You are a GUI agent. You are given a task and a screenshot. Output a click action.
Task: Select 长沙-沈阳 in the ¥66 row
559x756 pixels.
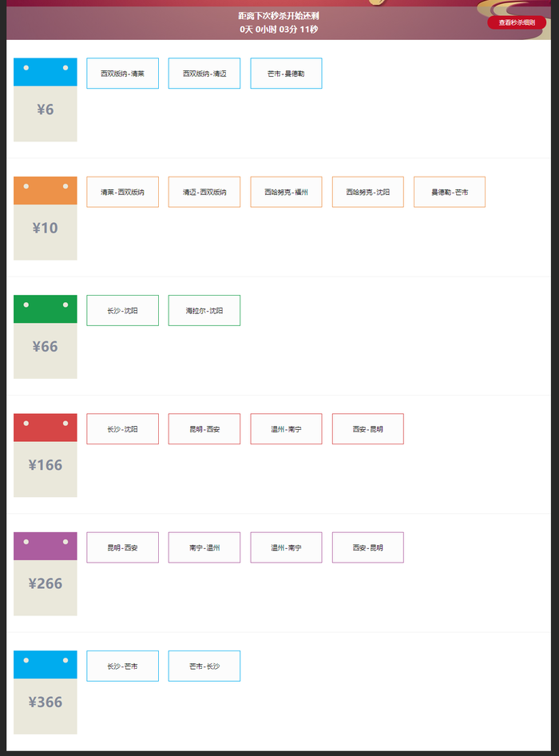click(x=122, y=310)
